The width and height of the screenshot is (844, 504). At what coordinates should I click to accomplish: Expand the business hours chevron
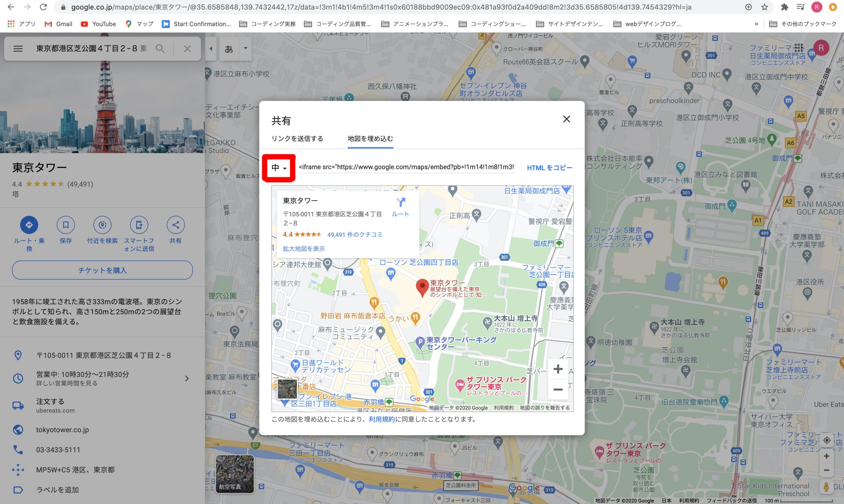pos(187,378)
